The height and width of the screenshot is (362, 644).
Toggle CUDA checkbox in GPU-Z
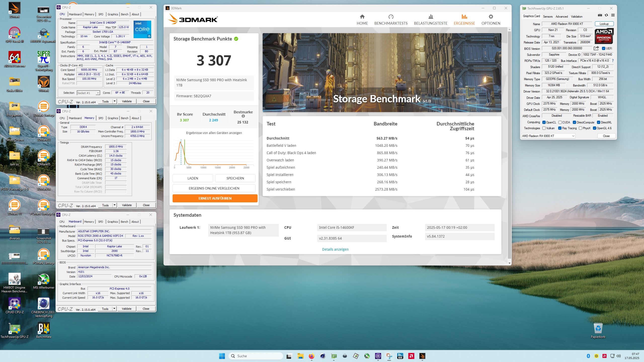560,122
